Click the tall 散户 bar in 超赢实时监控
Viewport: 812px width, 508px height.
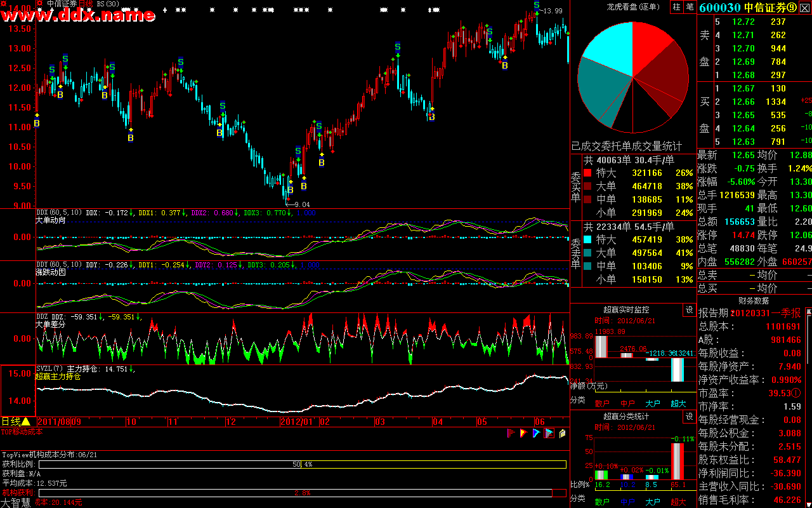click(x=601, y=347)
